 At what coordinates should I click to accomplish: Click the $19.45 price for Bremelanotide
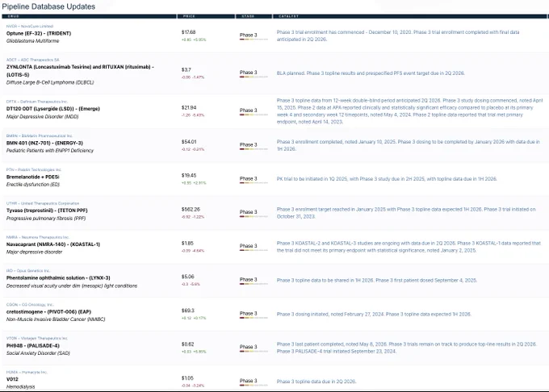189,176
